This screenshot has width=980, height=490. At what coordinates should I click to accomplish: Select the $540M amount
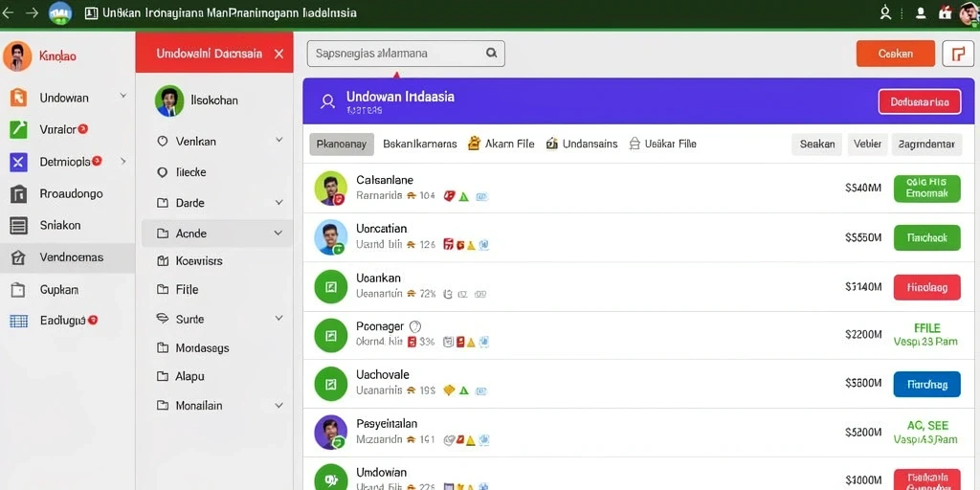tap(863, 187)
